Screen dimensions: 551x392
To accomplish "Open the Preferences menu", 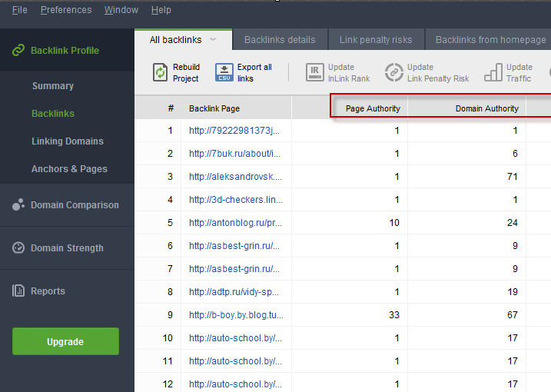I will pos(66,10).
